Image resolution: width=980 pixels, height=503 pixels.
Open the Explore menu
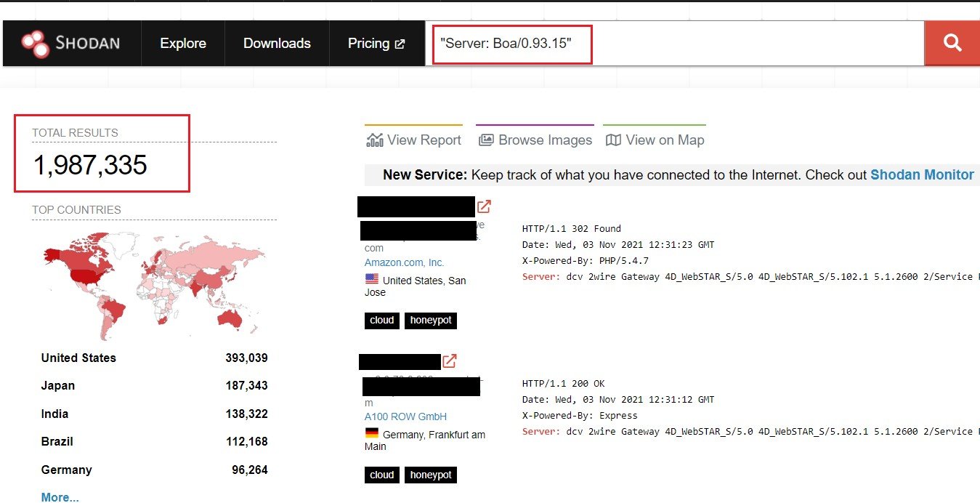click(x=183, y=43)
